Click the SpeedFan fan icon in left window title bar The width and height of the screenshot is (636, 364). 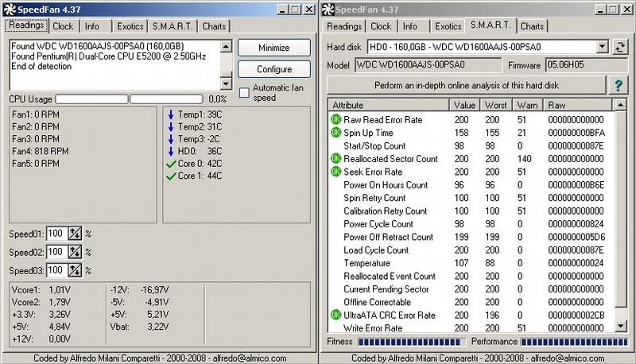point(10,10)
